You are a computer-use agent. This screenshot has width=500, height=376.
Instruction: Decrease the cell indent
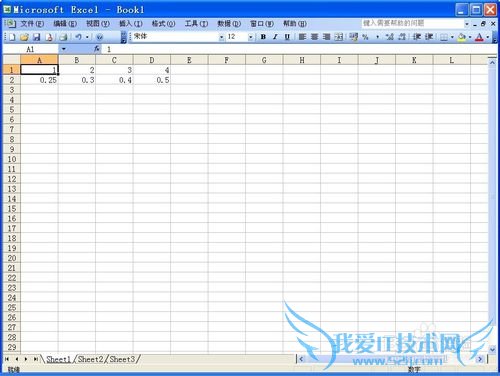point(417,37)
